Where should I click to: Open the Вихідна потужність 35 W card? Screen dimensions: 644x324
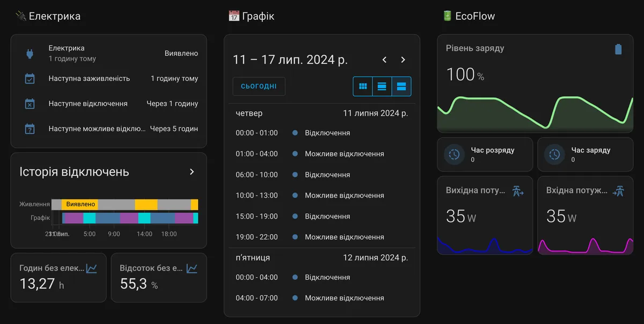tap(485, 215)
